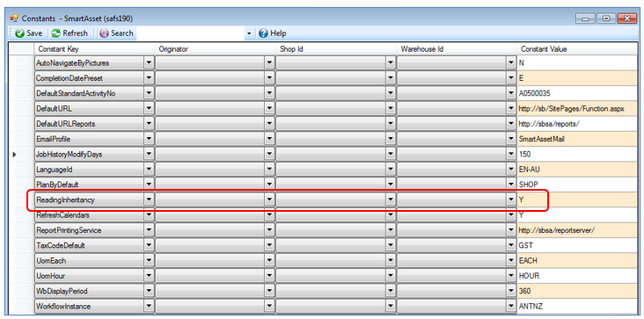The image size is (644, 319).
Task: Click the Originator column header
Action: (x=215, y=49)
